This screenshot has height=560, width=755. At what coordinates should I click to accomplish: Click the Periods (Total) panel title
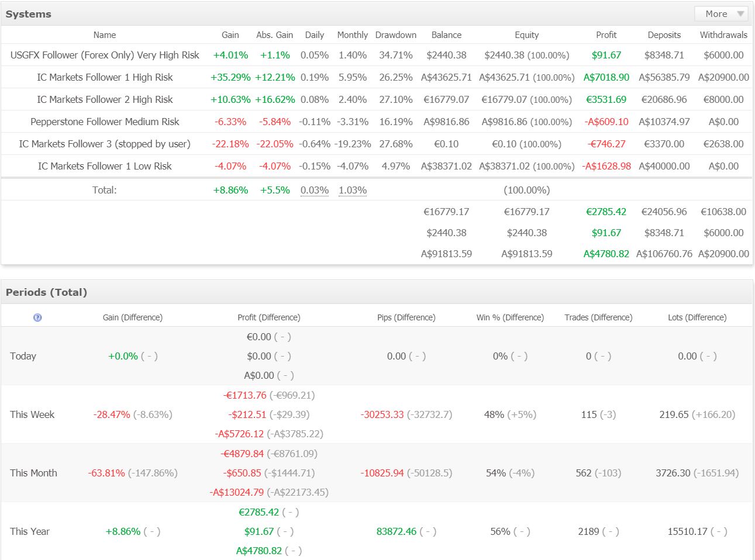tap(46, 292)
